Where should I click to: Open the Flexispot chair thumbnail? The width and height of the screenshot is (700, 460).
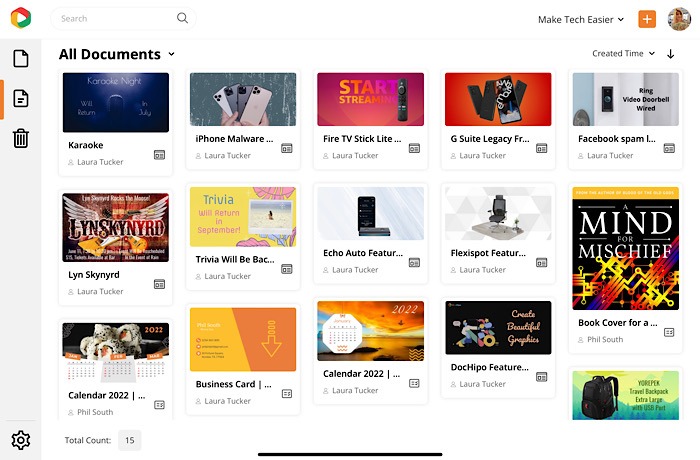point(498,213)
